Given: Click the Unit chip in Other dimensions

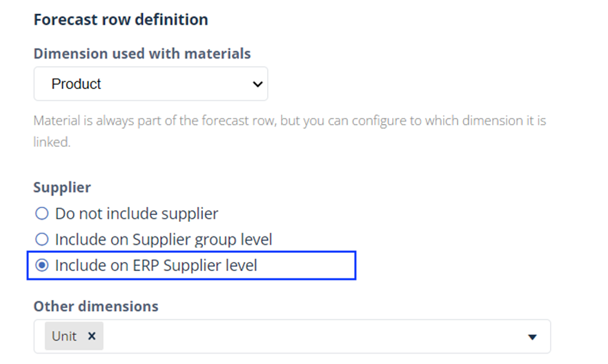Looking at the screenshot, I should [64, 336].
